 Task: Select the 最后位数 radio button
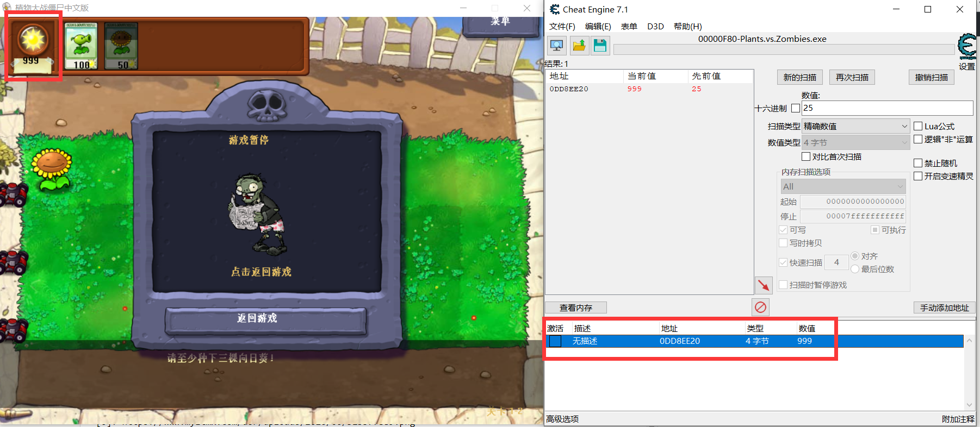[855, 269]
